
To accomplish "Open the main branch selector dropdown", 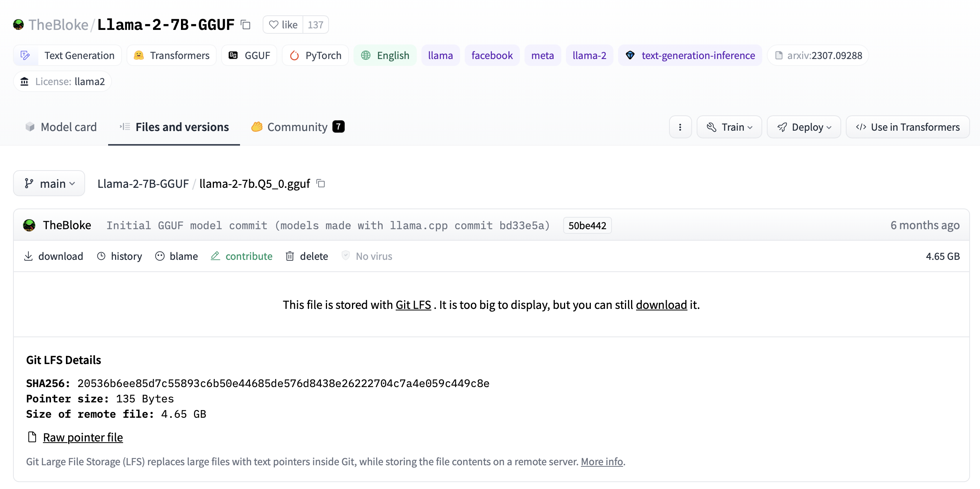I will click(49, 184).
